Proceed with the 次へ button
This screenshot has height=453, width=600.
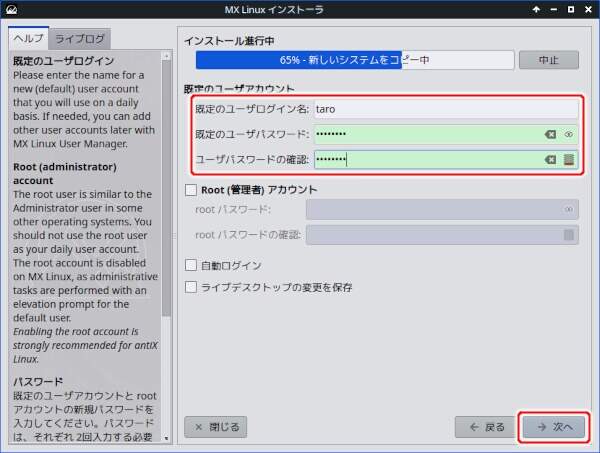point(554,427)
